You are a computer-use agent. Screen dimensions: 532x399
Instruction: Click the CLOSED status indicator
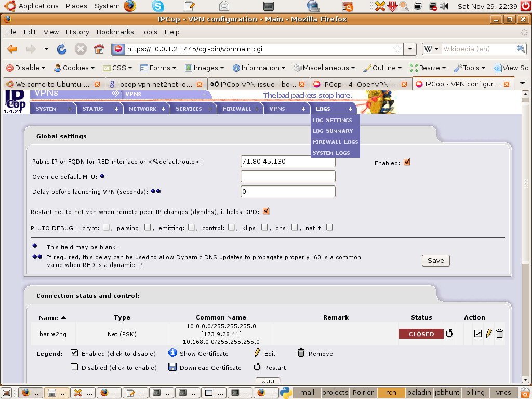coord(421,334)
